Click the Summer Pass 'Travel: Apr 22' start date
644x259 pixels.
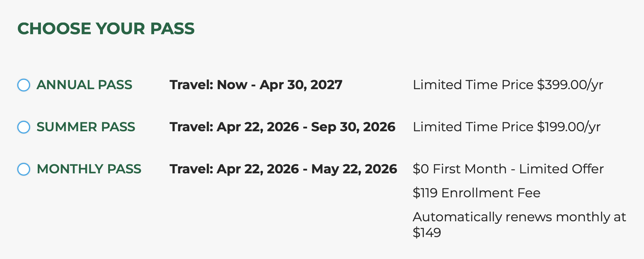(x=234, y=127)
